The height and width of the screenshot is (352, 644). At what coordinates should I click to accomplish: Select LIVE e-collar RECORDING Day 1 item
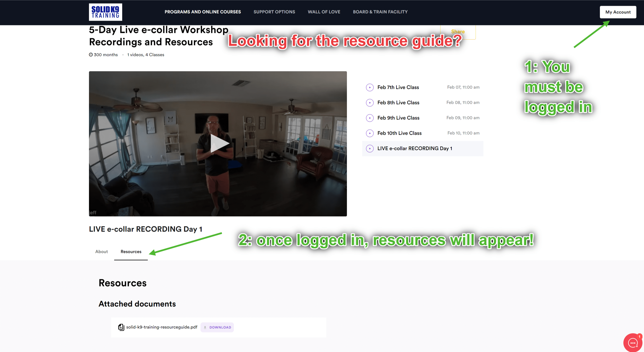pyautogui.click(x=415, y=148)
